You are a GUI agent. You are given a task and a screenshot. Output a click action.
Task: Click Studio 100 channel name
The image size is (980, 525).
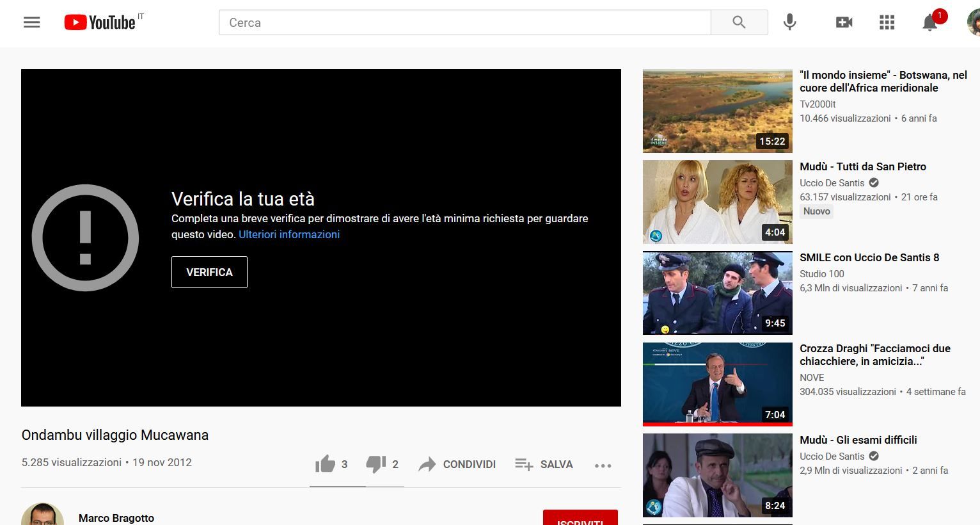822,273
